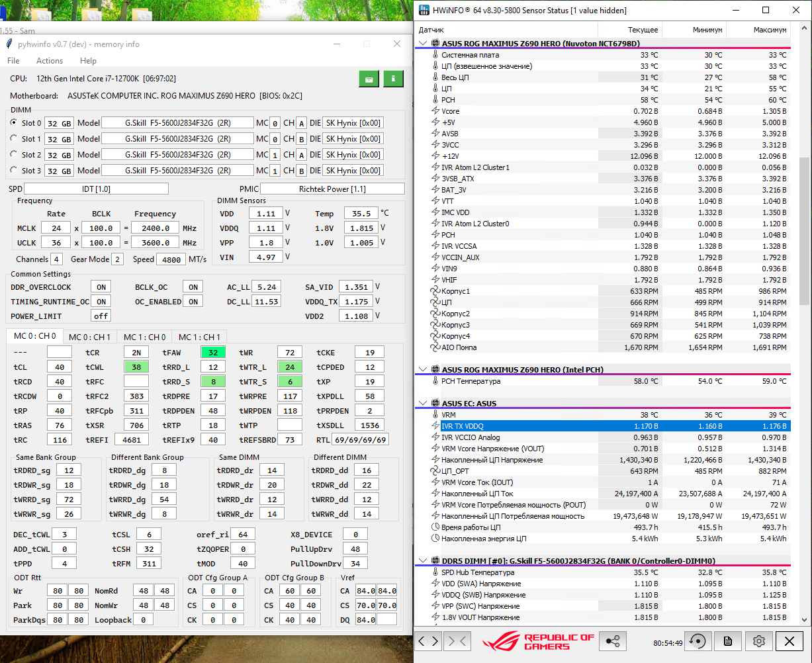812x663 pixels.
Task: Collapse the Nuvoton NCT6798D sensor group
Action: (423, 43)
